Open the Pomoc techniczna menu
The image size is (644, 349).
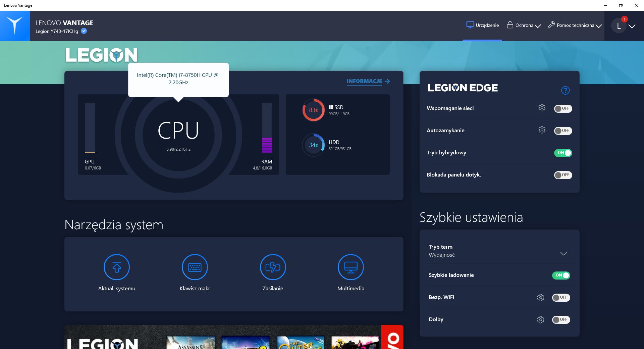(575, 25)
